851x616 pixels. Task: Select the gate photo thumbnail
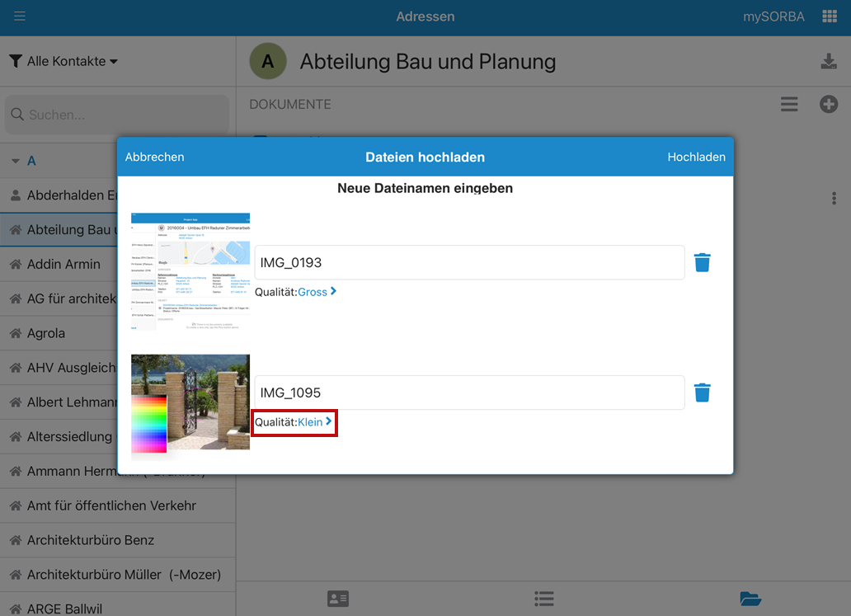click(190, 402)
